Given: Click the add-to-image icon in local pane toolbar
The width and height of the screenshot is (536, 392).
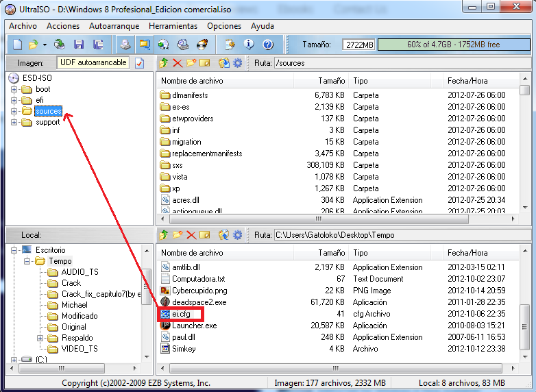Looking at the screenshot, I should tap(224, 235).
